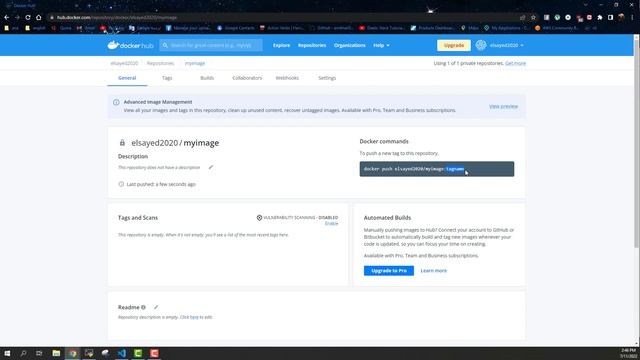Open Task View on the taskbar
Image resolution: width=640 pixels, height=360 pixels.
[39, 353]
